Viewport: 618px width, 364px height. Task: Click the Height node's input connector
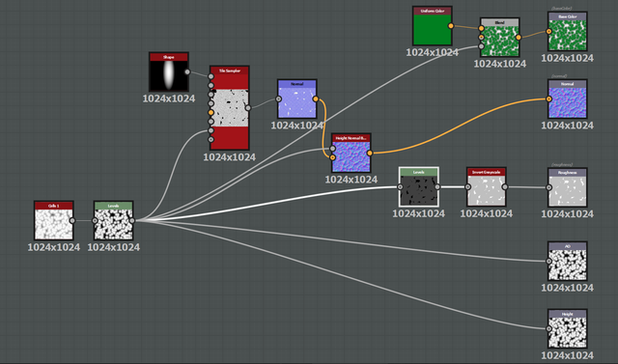tap(548, 329)
